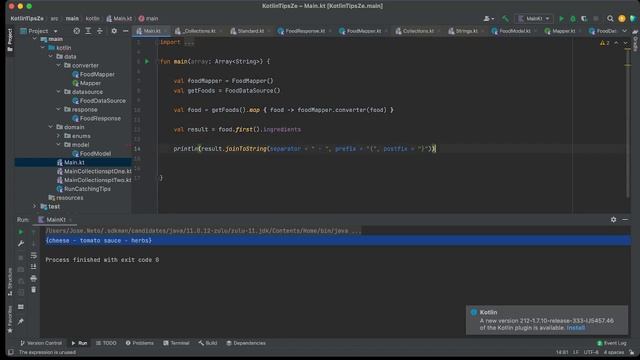Open the Version Control tool window
The width and height of the screenshot is (640, 360).
click(41, 343)
